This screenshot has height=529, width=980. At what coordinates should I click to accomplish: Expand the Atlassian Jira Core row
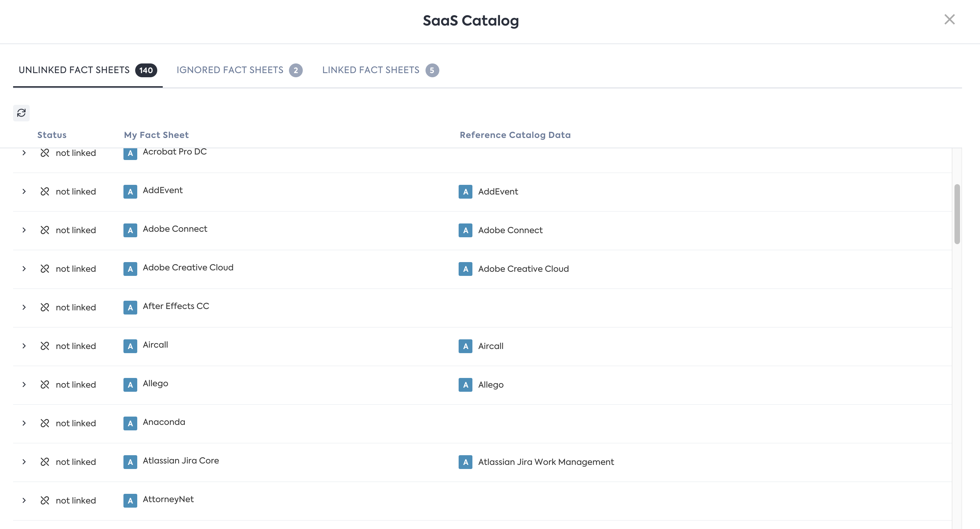[x=24, y=462]
